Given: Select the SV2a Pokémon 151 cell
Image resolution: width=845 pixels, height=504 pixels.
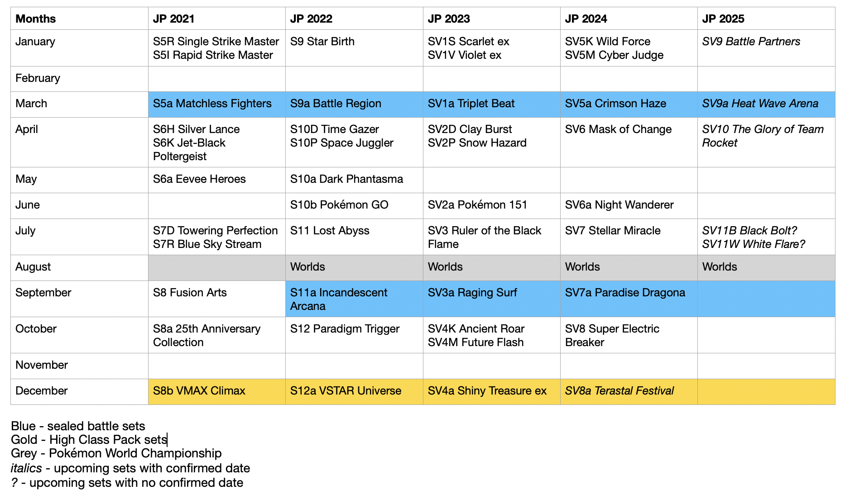Looking at the screenshot, I should [491, 205].
